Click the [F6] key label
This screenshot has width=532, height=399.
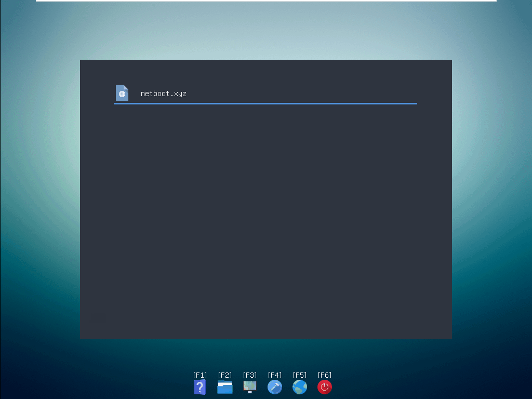pos(325,375)
